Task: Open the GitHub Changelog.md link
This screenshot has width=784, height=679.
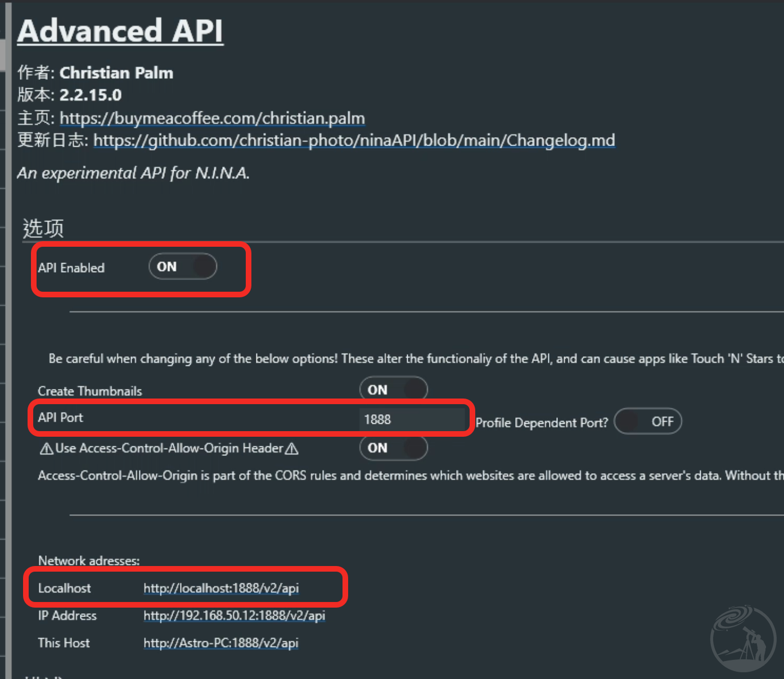Action: [x=354, y=140]
